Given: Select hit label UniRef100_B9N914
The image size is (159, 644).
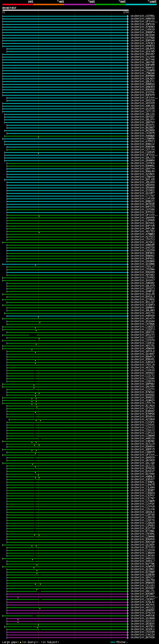Looking at the screenshot, I should tap(142, 84).
